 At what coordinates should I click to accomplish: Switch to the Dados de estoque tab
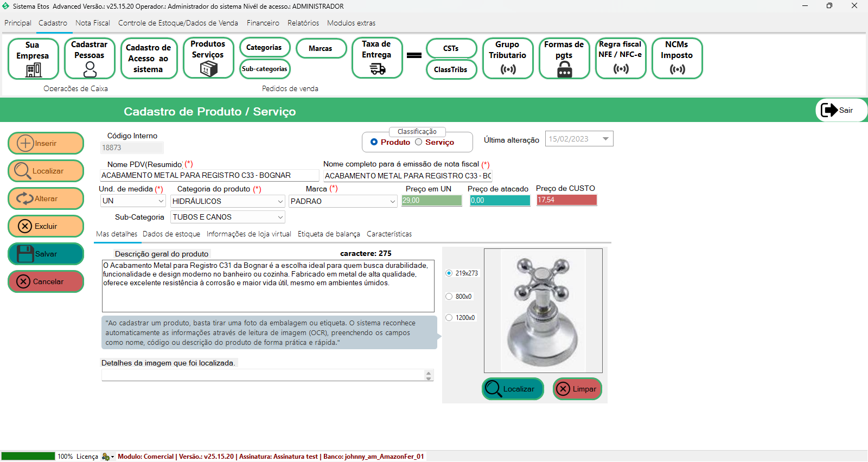(x=171, y=234)
